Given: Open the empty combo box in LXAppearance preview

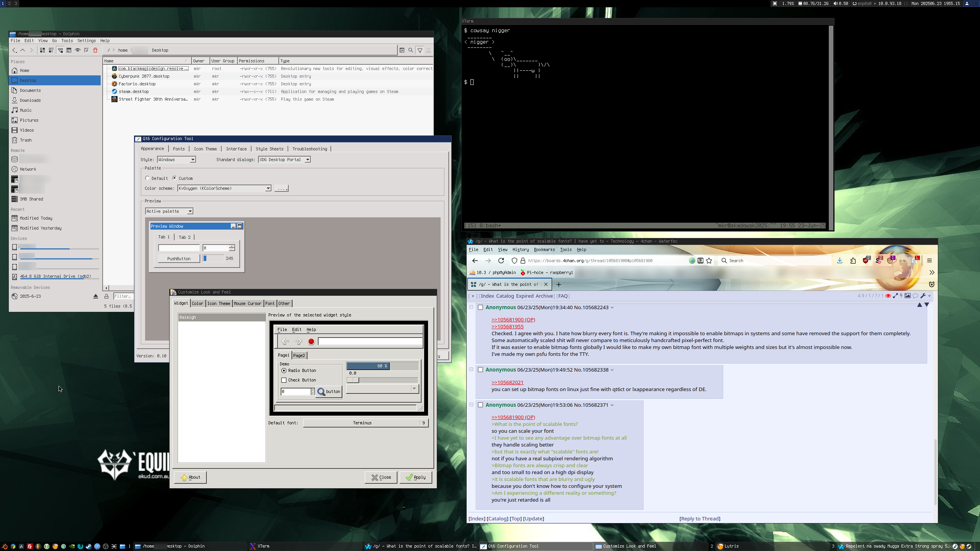Looking at the screenshot, I should (x=382, y=389).
